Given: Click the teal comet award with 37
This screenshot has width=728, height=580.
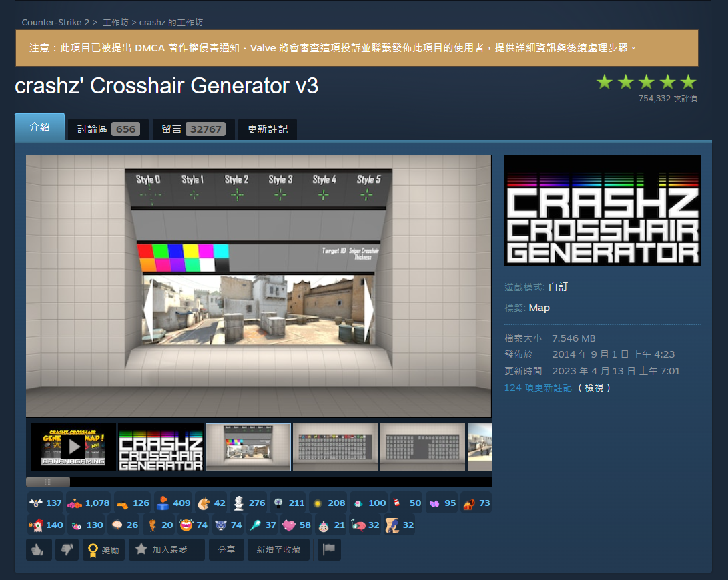Looking at the screenshot, I should [262, 525].
